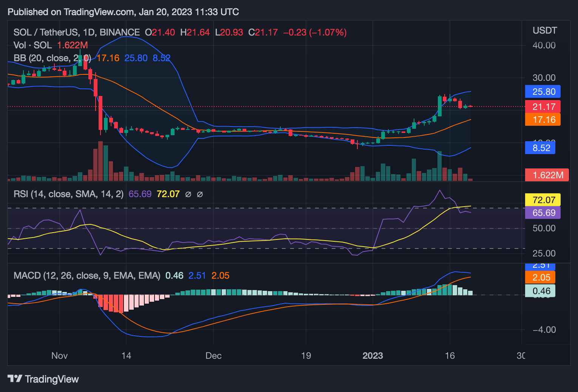The height and width of the screenshot is (392, 578).
Task: Click the Nov label on time axis
Action: pos(60,356)
